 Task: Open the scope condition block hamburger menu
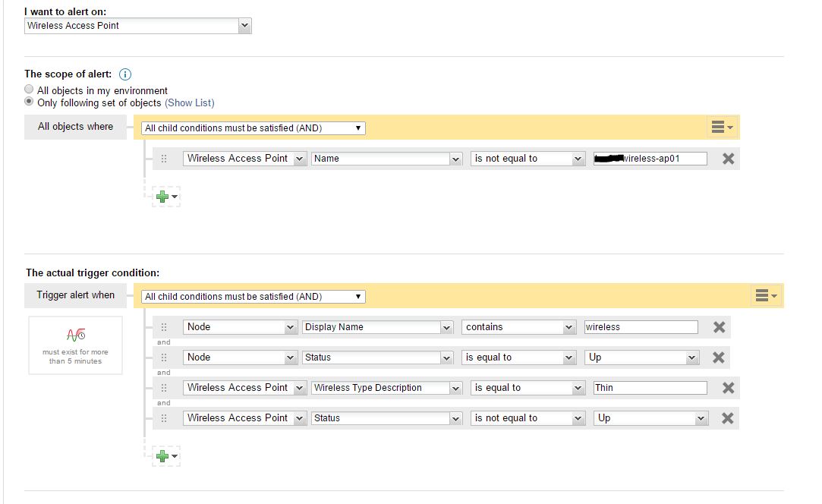click(x=722, y=127)
